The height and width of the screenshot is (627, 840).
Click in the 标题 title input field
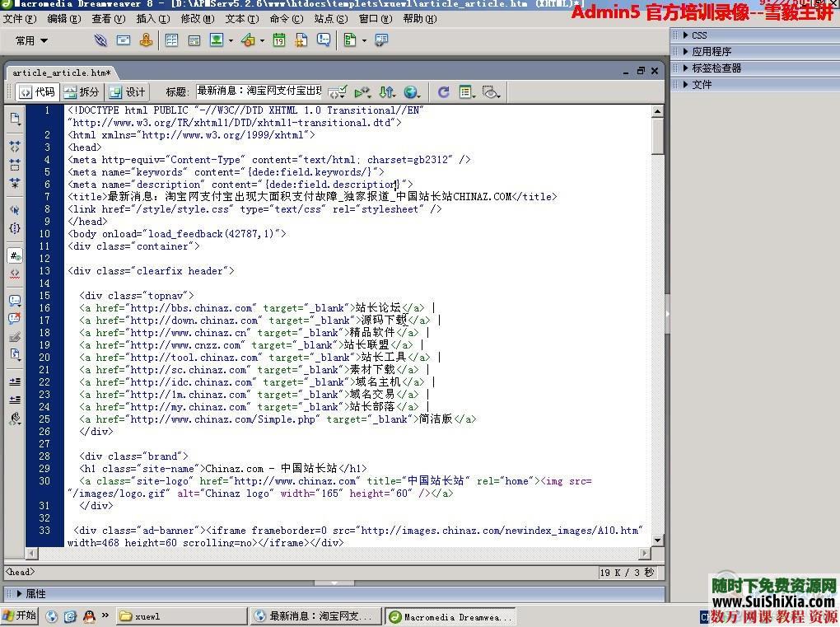pos(259,91)
